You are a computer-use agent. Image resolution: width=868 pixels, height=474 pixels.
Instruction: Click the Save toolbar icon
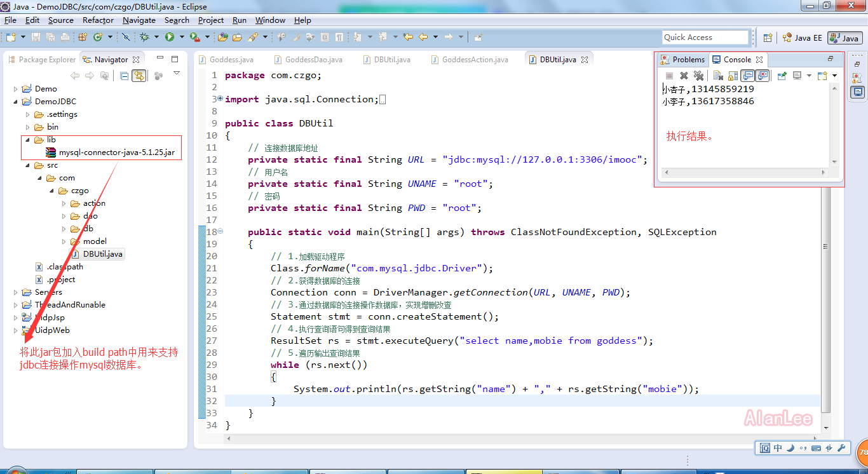(36, 37)
